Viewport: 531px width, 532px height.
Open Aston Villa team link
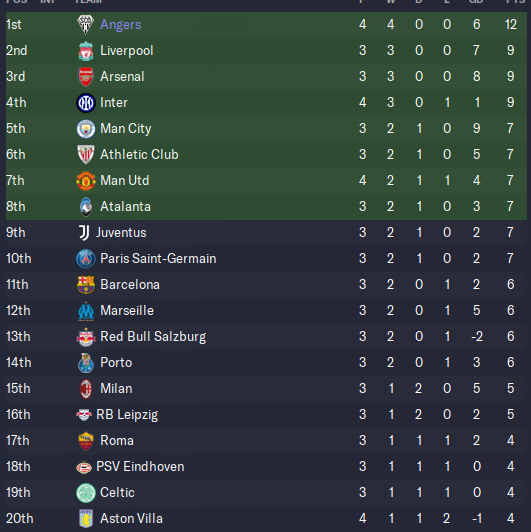[x=131, y=519]
